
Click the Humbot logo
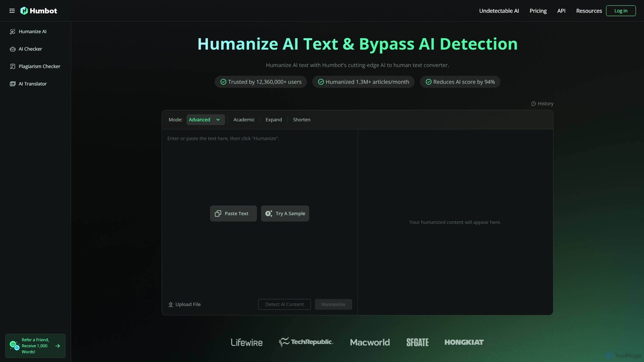[x=39, y=11]
